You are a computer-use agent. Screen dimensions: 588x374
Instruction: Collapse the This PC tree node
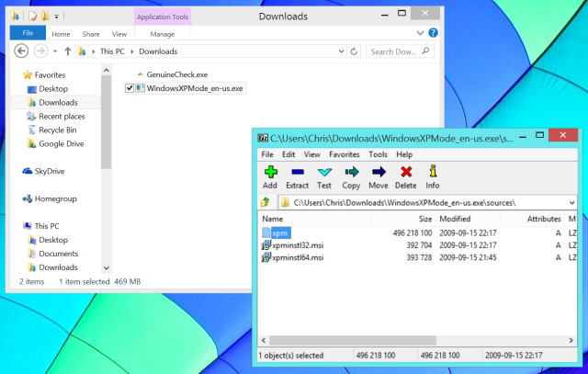[16, 226]
